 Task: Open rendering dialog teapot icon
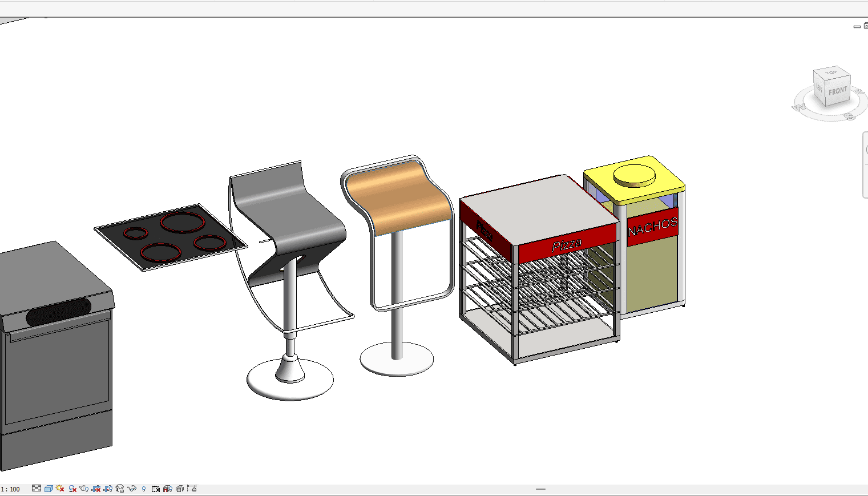[84, 489]
